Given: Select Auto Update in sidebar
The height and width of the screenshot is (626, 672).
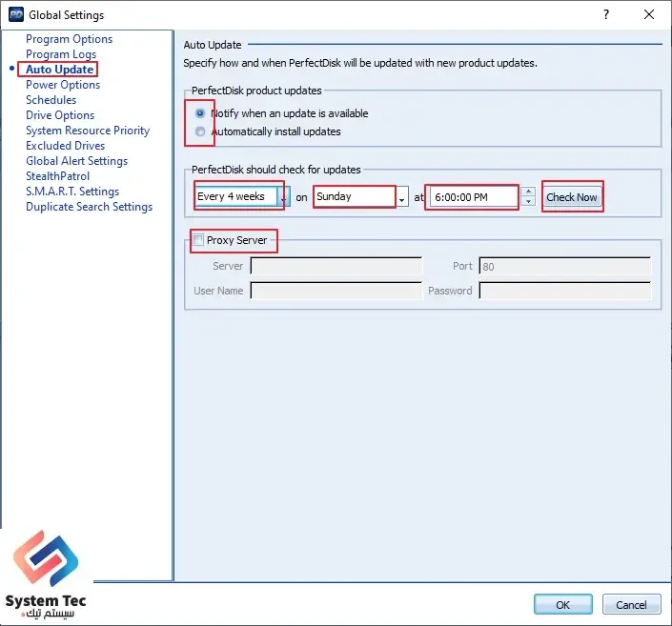Looking at the screenshot, I should pos(59,70).
